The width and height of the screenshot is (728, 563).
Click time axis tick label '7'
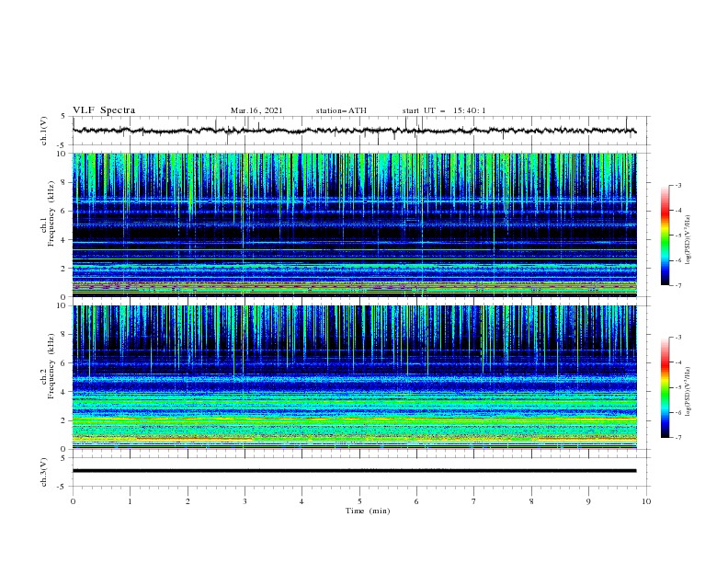pos(474,501)
